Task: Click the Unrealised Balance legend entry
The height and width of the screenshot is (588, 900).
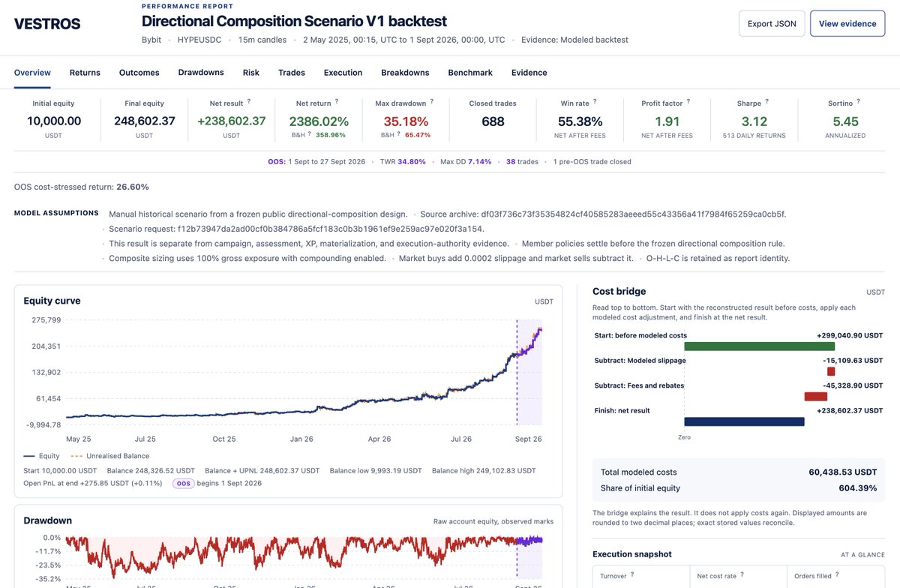Action: pyautogui.click(x=109, y=456)
